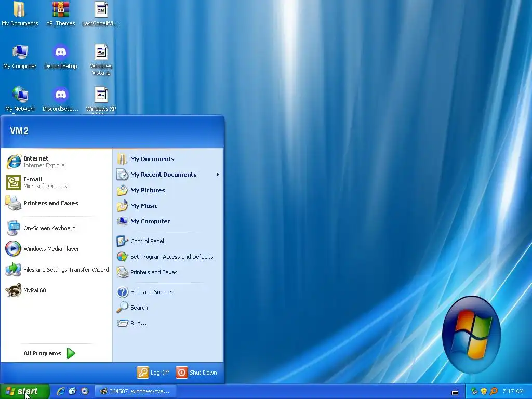Open pinned Printers and Faxes in left column
The image size is (532, 399).
coord(56,203)
